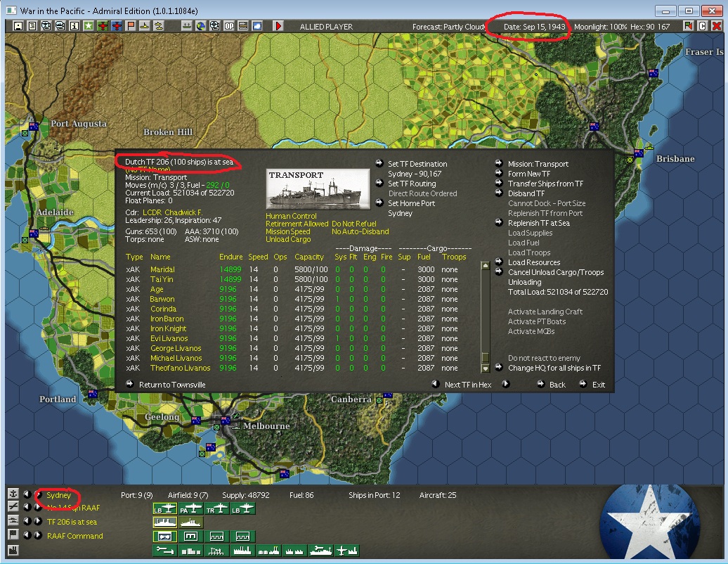This screenshot has width=728, height=564.
Task: Select ship Maridal in list
Action: point(162,269)
